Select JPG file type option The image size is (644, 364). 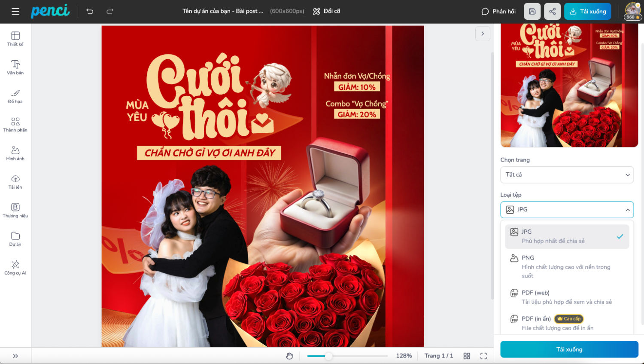[567, 236]
